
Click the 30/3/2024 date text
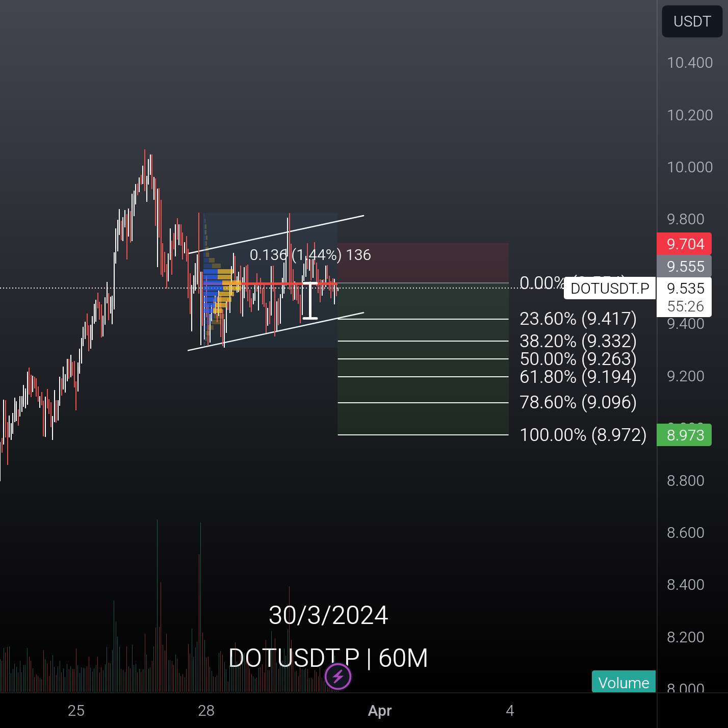(328, 615)
